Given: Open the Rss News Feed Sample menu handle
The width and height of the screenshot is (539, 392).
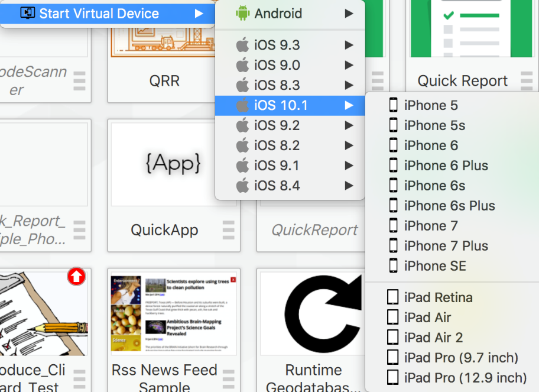Looking at the screenshot, I should (x=228, y=380).
